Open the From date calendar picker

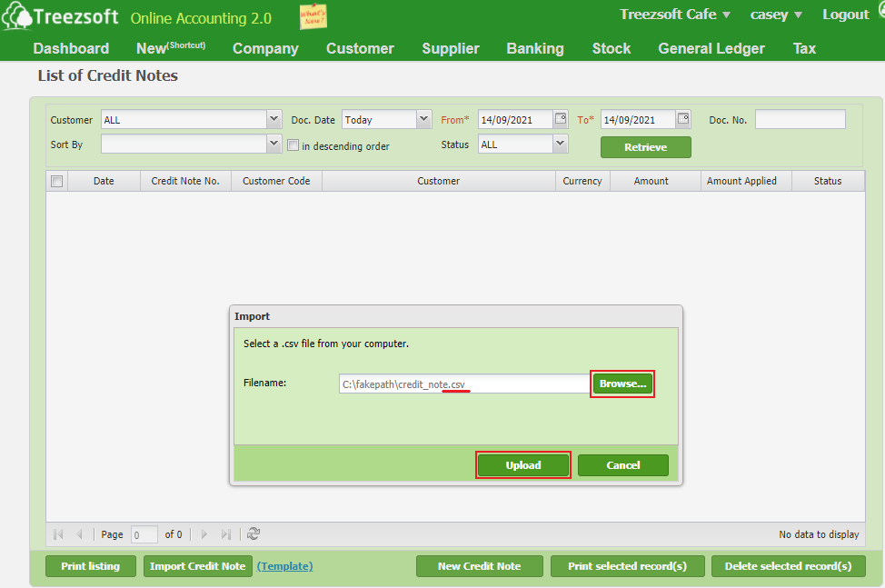[562, 119]
